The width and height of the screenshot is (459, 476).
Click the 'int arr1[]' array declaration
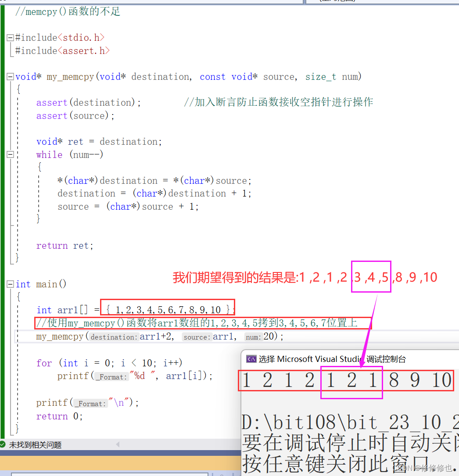(136, 310)
